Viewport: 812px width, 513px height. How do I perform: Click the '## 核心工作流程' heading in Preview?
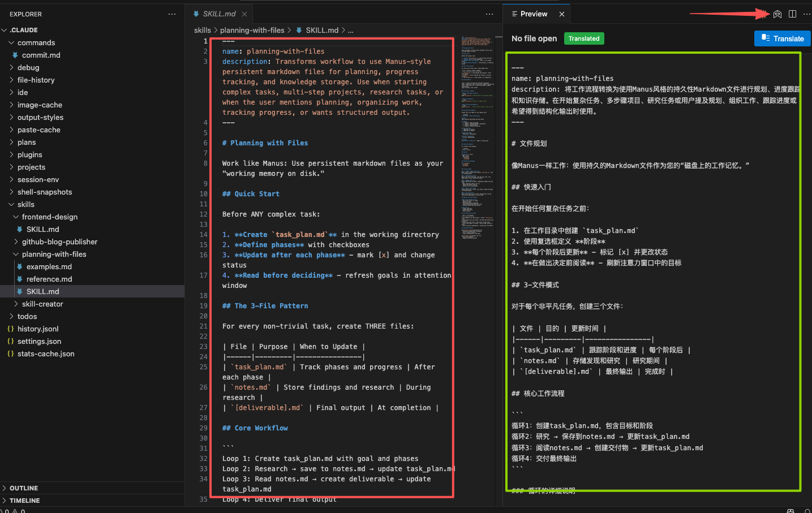pos(538,394)
